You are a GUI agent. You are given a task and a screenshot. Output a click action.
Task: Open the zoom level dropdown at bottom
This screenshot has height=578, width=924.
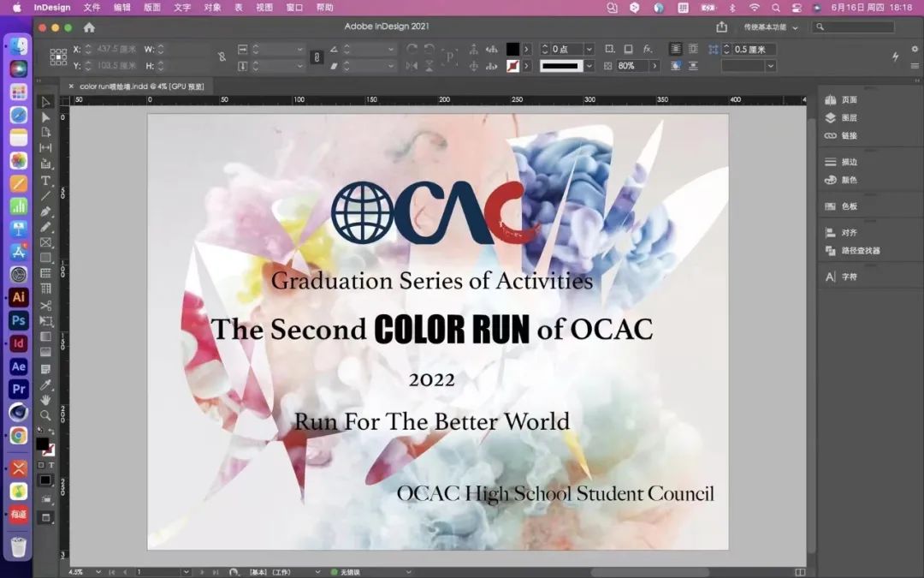click(98, 572)
